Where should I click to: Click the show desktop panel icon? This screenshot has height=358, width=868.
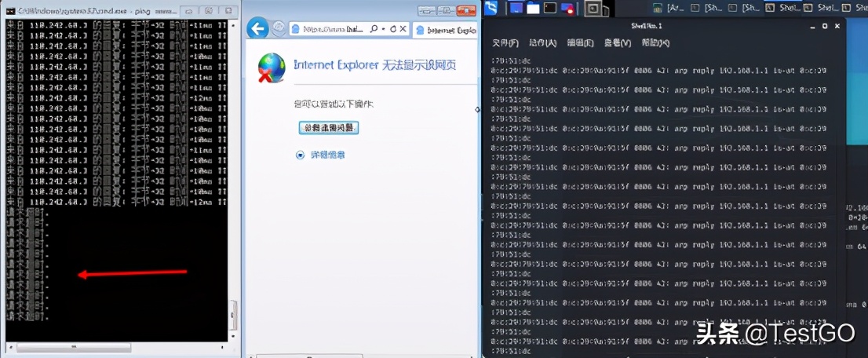[516, 7]
